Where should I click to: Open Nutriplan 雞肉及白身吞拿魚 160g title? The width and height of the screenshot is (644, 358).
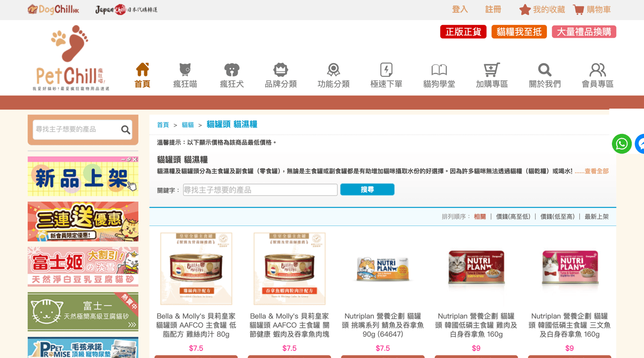coord(476,325)
